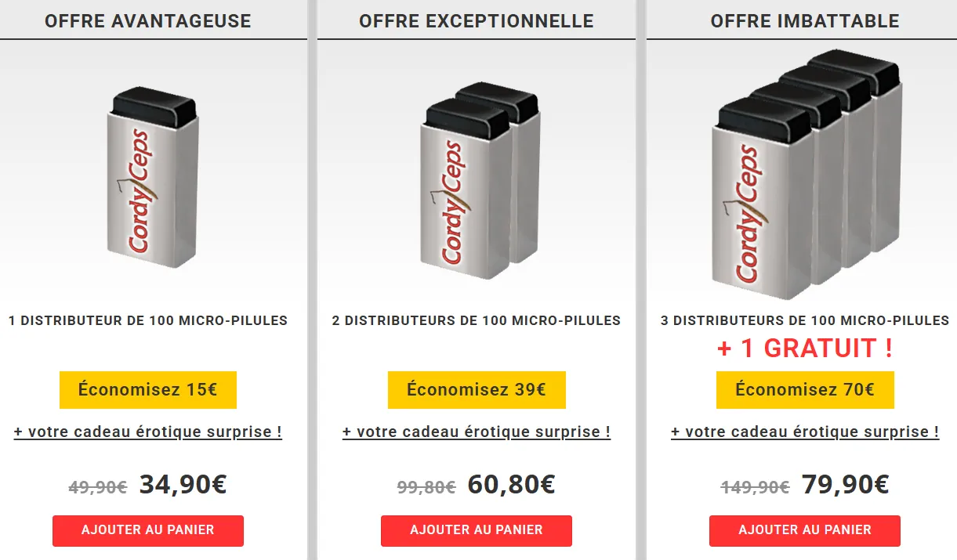Screen dimensions: 957x560
Task: Open surprise gift link under Économisez 39€
Action: click(x=476, y=432)
